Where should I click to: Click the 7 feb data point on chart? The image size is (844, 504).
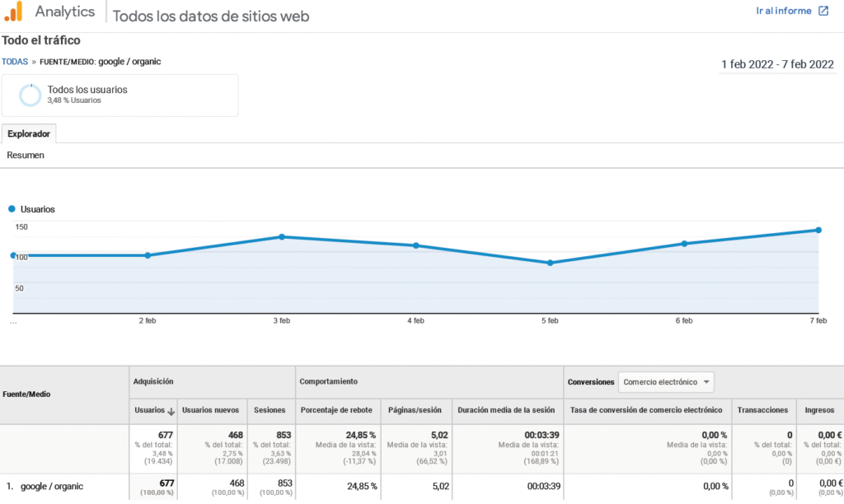[818, 230]
